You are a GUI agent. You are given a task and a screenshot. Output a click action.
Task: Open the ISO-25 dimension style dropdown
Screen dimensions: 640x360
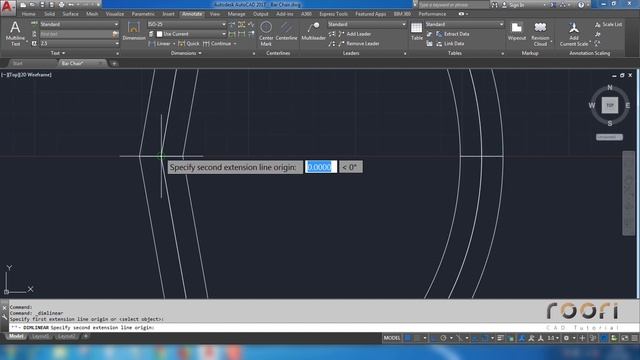pos(187,24)
